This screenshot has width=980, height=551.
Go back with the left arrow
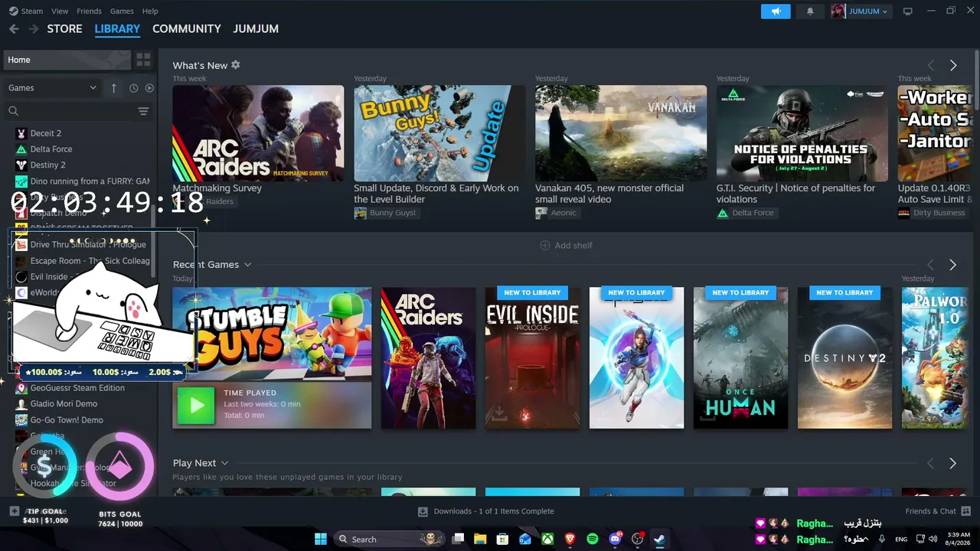[x=14, y=29]
